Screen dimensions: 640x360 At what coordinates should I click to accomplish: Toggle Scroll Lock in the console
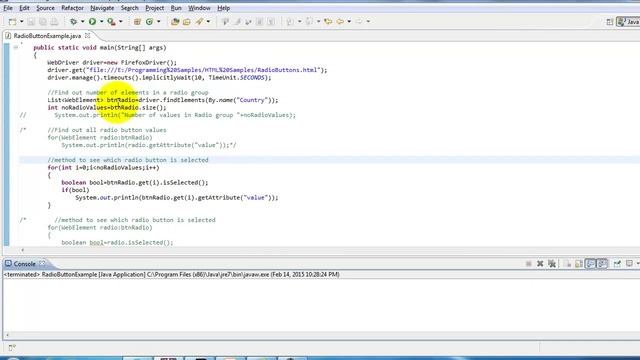tap(579, 264)
